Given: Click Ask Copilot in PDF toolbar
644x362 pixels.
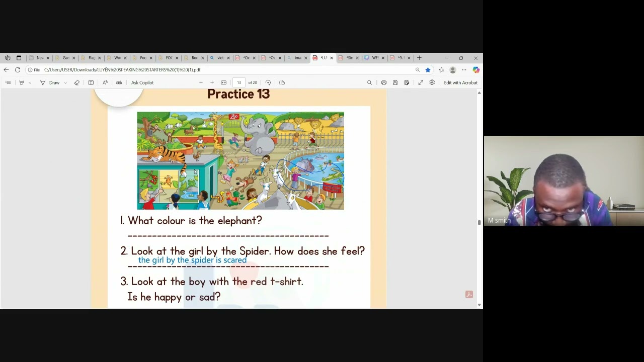Looking at the screenshot, I should [142, 82].
